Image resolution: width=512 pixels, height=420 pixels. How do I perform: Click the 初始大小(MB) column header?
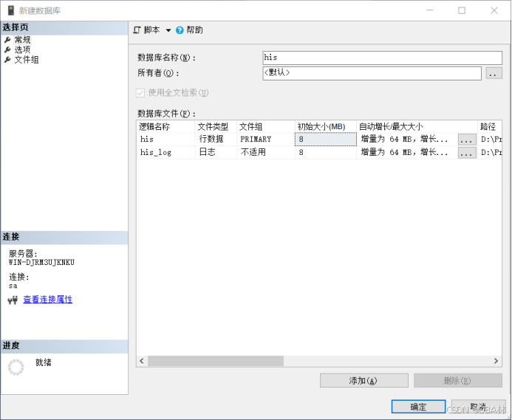point(326,127)
